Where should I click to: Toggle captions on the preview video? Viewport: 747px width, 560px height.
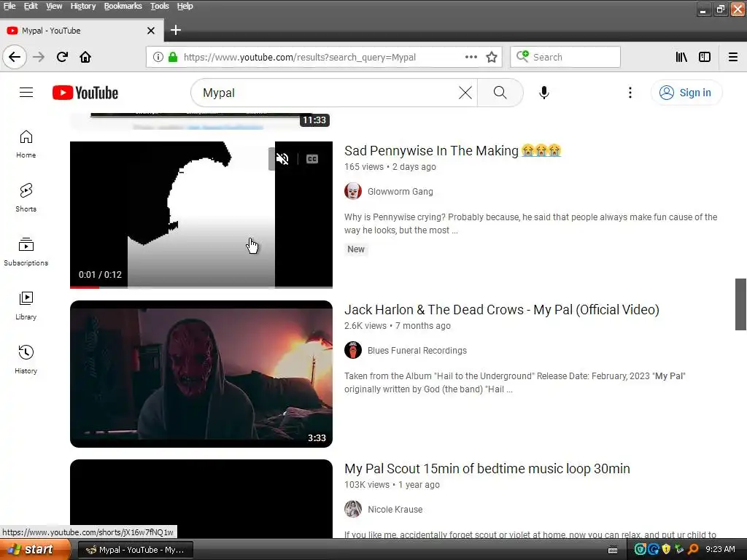(x=312, y=159)
